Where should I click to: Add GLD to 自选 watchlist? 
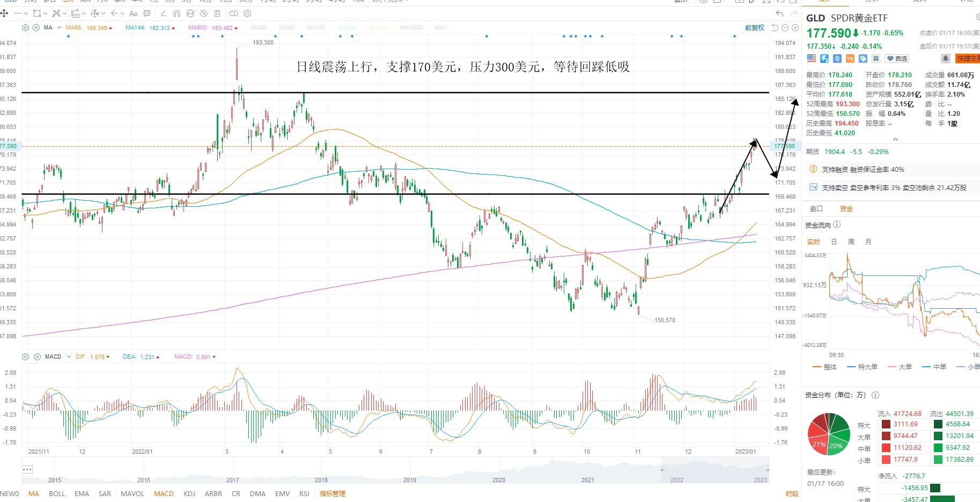point(897,58)
